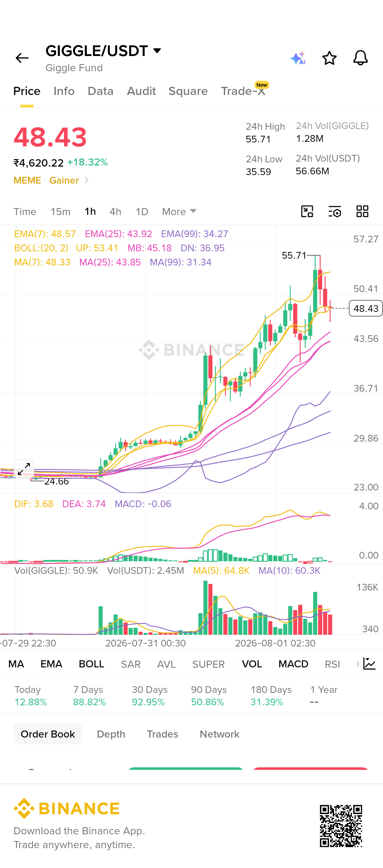Screen dimensions: 383x868
Task: Select the Time line chart interval
Action: 25,212
